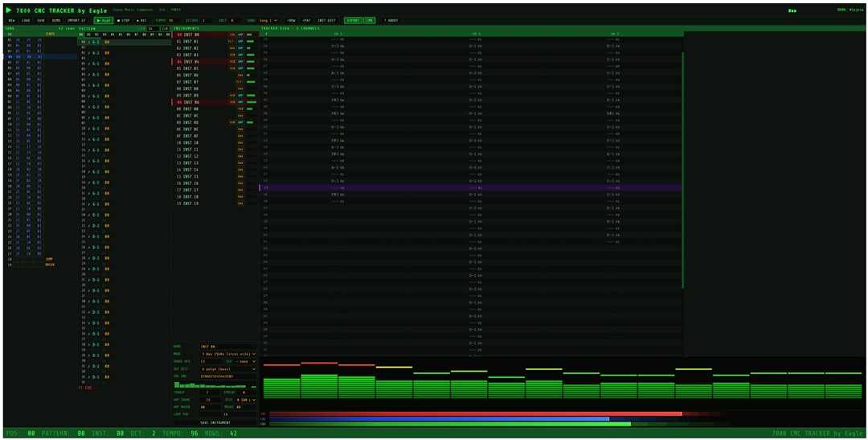This screenshot has height=440, width=868.
Task: Click the EXPORT button
Action: pyautogui.click(x=353, y=20)
